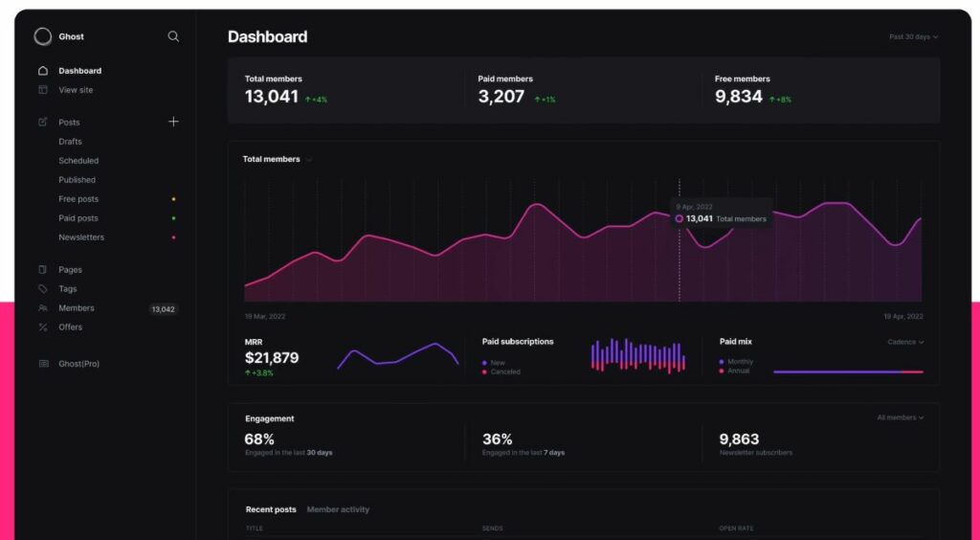
Task: Click the 68% engagement figure
Action: [259, 439]
